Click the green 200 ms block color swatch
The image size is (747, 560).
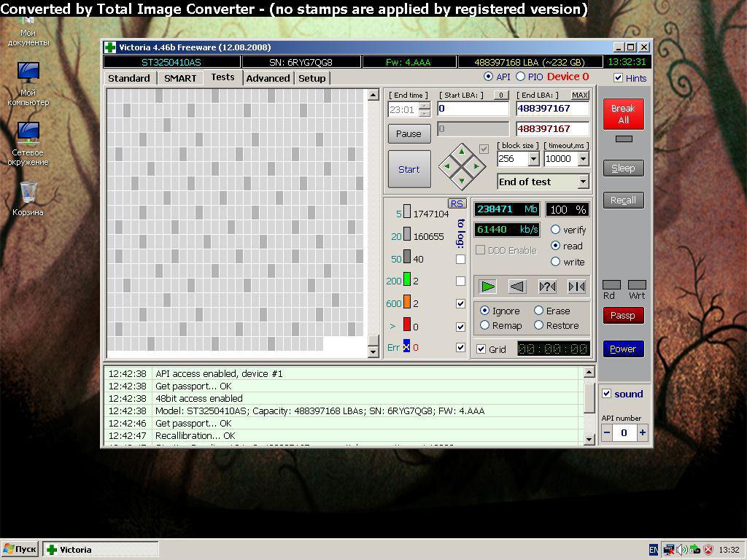click(407, 280)
